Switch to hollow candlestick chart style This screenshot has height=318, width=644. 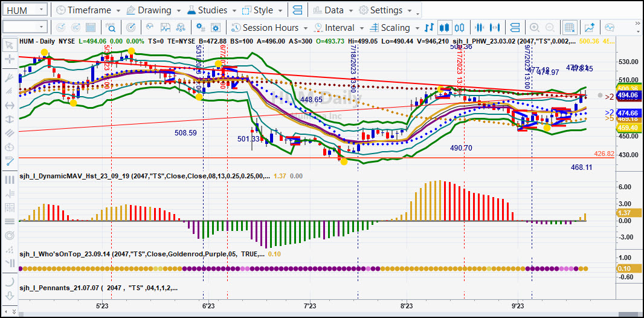click(x=459, y=28)
